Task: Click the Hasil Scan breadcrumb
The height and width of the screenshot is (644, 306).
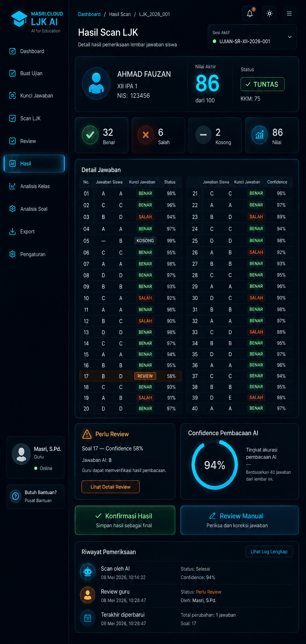Action: [120, 14]
